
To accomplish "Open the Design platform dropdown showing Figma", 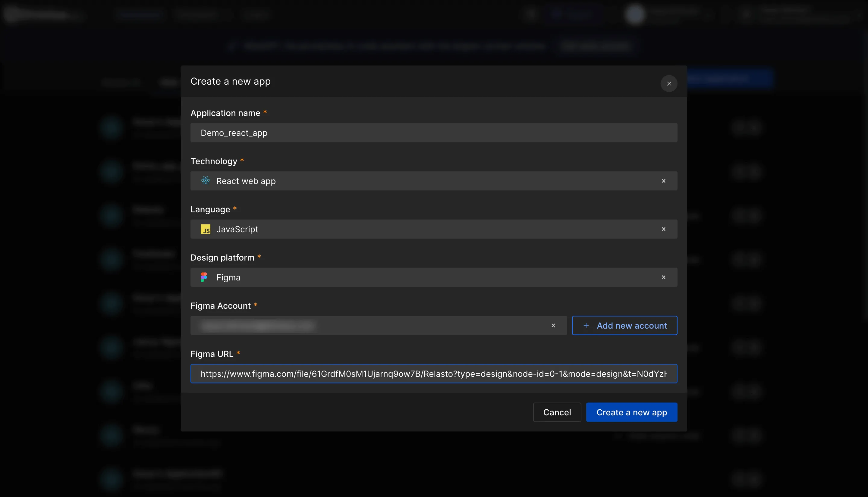I will pyautogui.click(x=434, y=277).
